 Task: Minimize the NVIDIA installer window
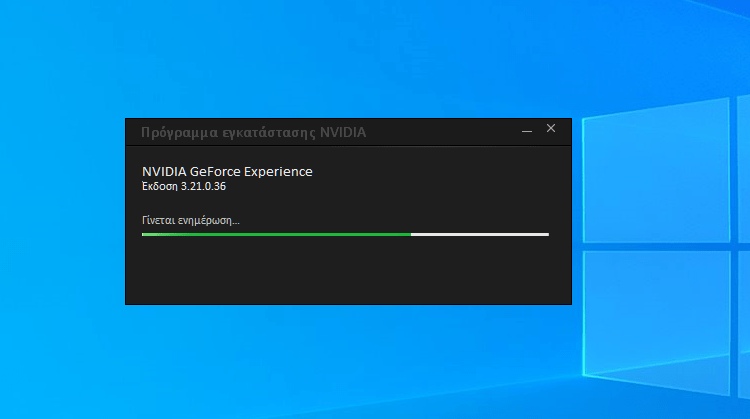(x=527, y=130)
